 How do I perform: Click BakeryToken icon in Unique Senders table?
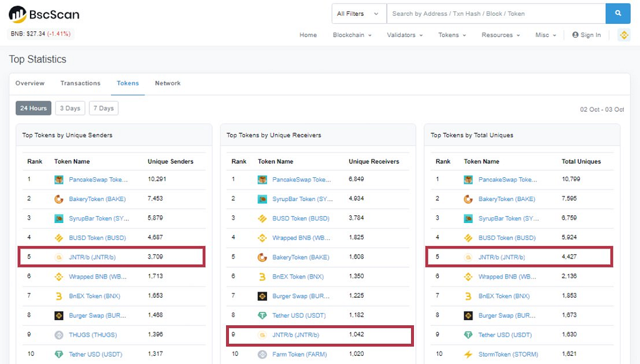59,199
